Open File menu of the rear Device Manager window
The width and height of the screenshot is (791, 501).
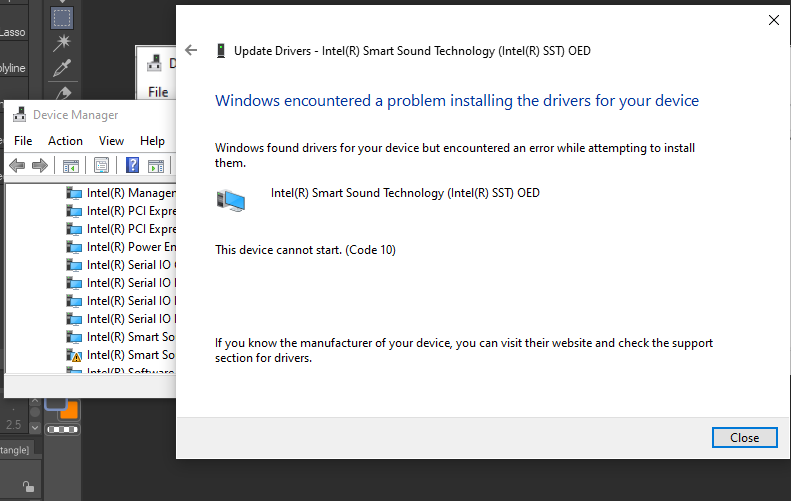click(158, 92)
